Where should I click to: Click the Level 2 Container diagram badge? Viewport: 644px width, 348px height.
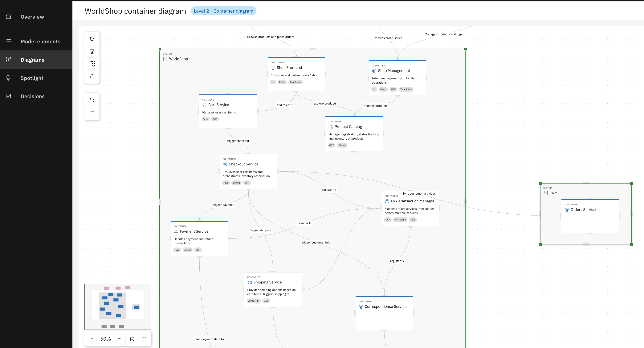223,11
